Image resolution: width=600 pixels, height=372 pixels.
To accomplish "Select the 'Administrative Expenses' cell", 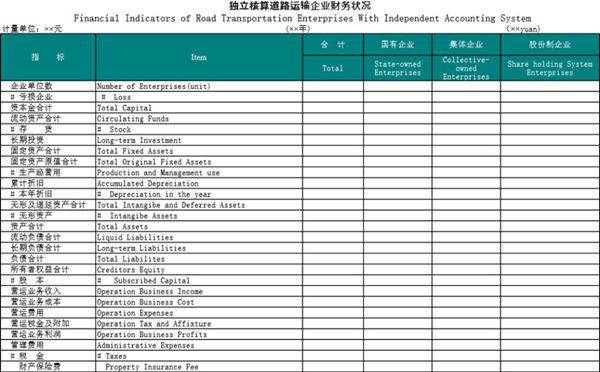I will (199, 345).
